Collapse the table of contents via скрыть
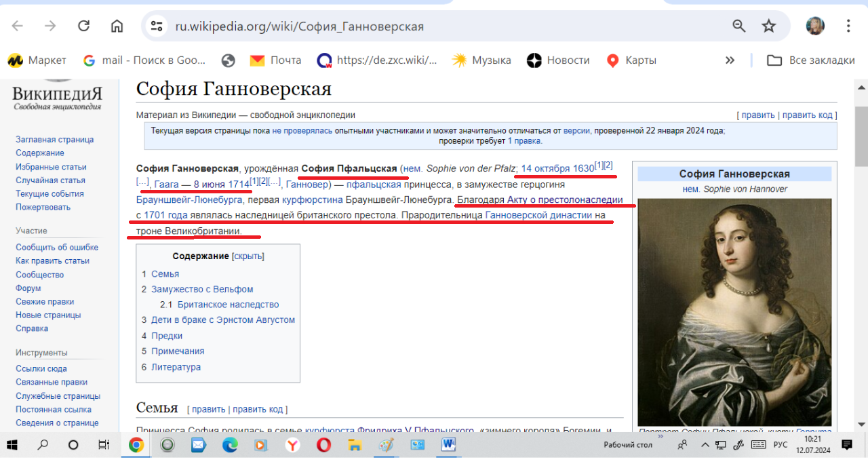868x464 pixels. pyautogui.click(x=248, y=256)
